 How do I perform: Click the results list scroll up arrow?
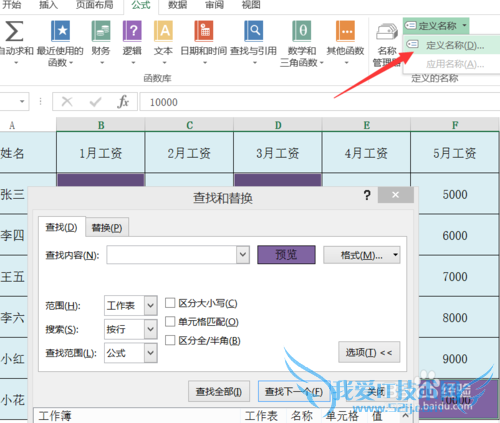(405, 416)
